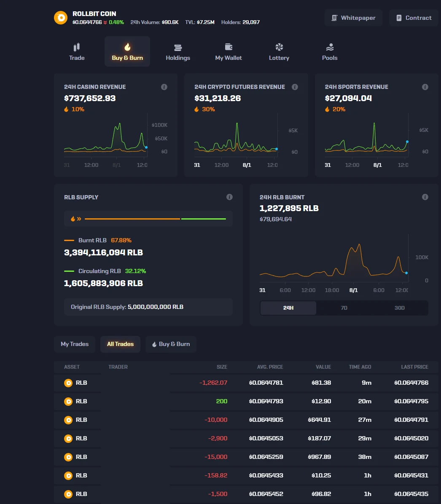Viewport: 441px width, 504px height.
Task: Filter trades by Buy & Burn
Action: coord(171,344)
